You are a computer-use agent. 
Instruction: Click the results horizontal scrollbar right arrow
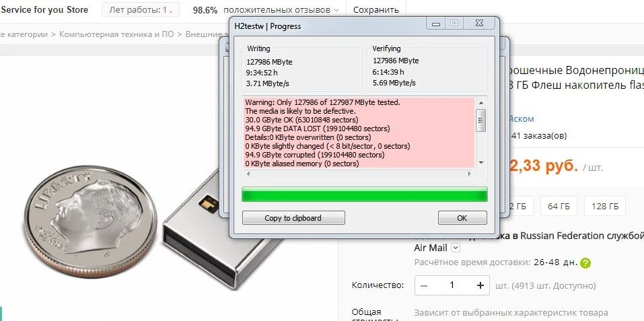click(470, 174)
